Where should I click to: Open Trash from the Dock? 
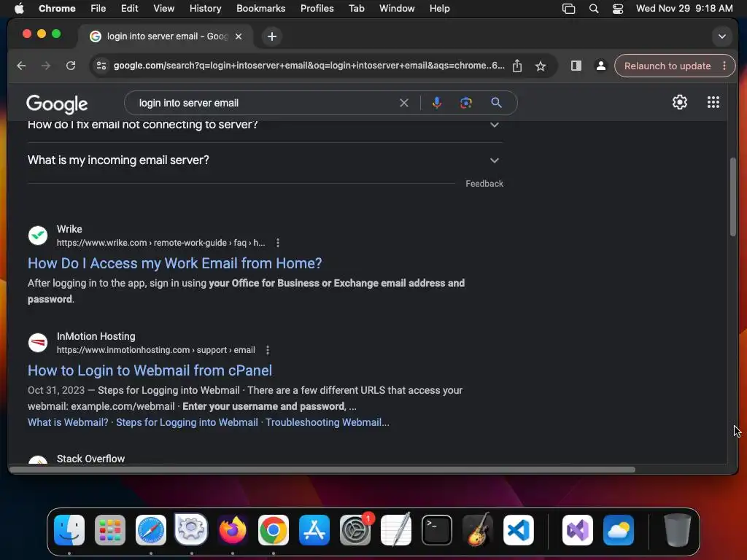tap(678, 530)
